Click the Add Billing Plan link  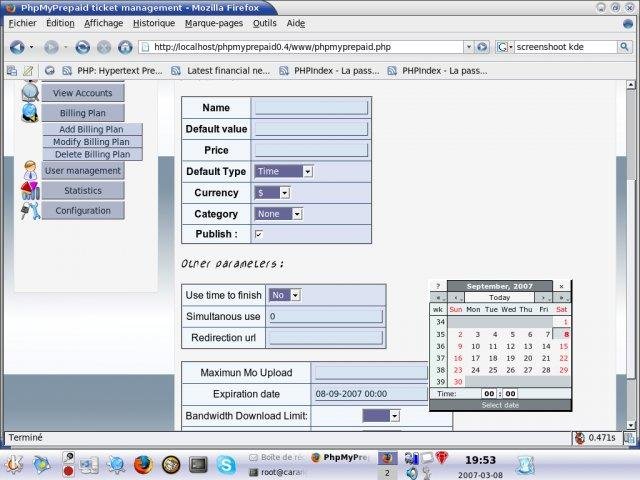pyautogui.click(x=93, y=129)
